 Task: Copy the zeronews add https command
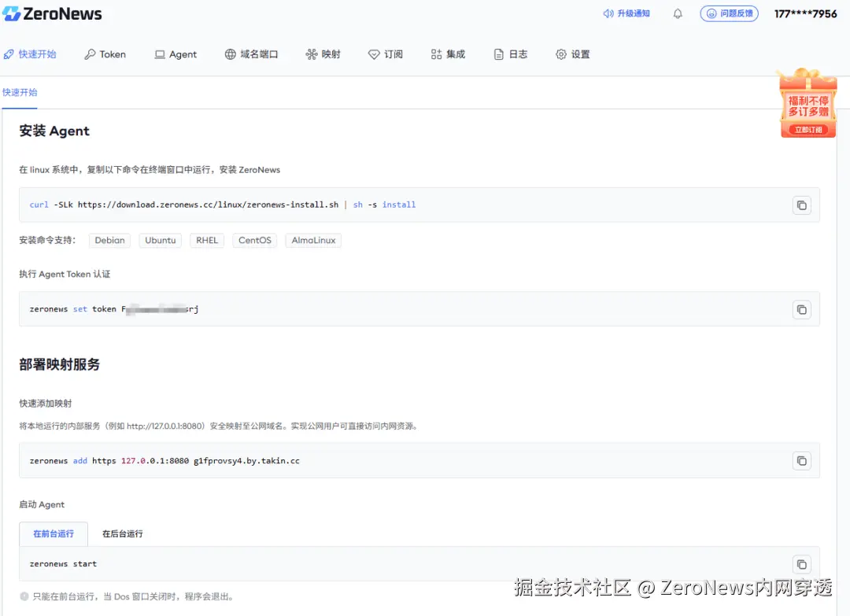pos(801,461)
